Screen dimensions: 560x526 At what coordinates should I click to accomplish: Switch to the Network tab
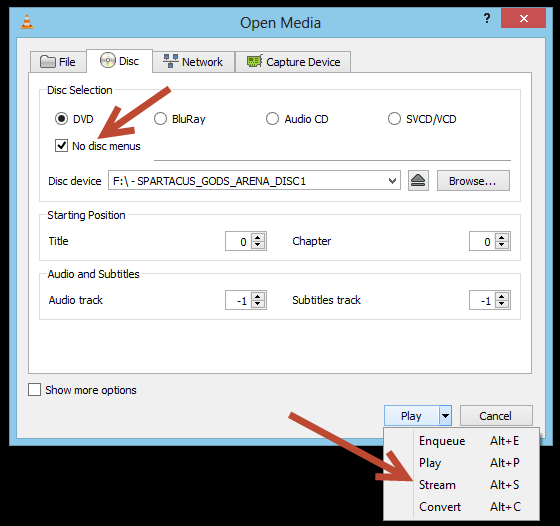[x=194, y=62]
